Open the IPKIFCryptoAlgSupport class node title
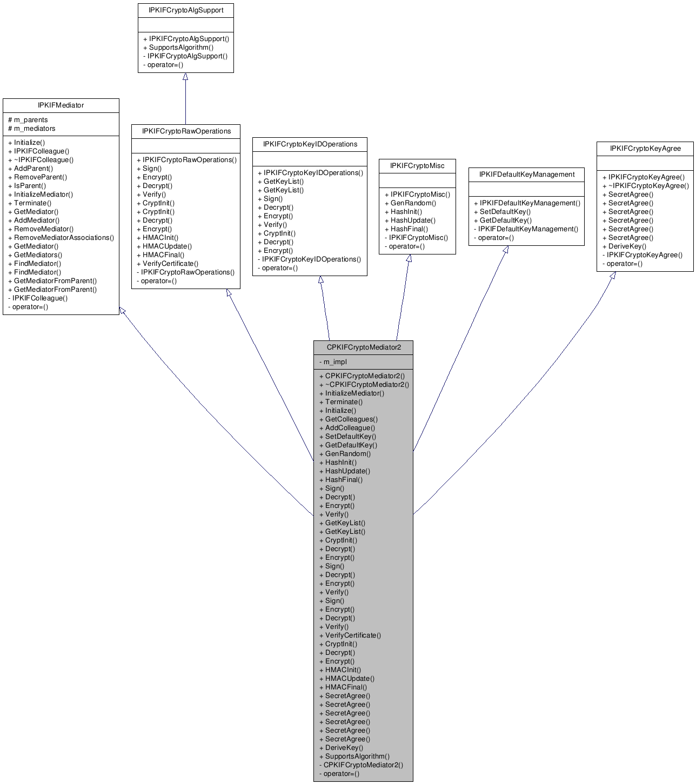The image size is (696, 784). pos(186,10)
